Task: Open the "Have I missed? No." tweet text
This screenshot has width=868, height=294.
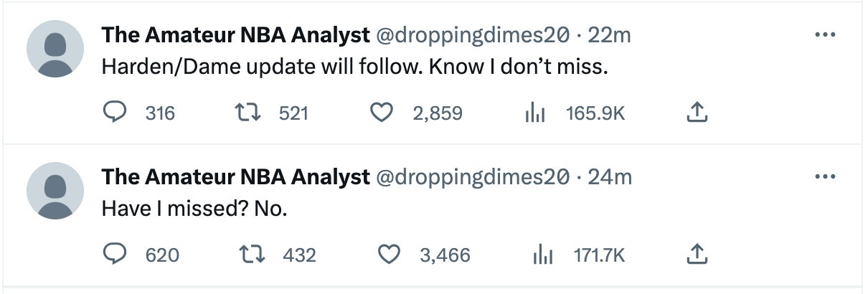Action: click(x=194, y=209)
